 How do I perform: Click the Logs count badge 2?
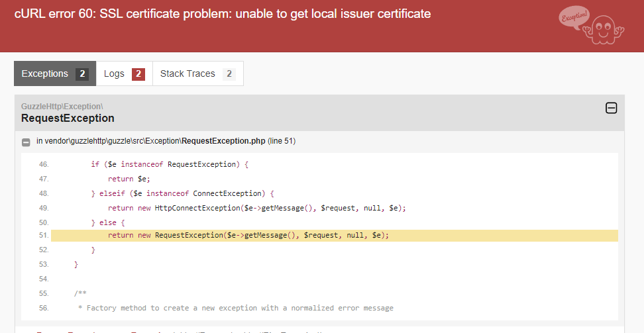coord(138,74)
